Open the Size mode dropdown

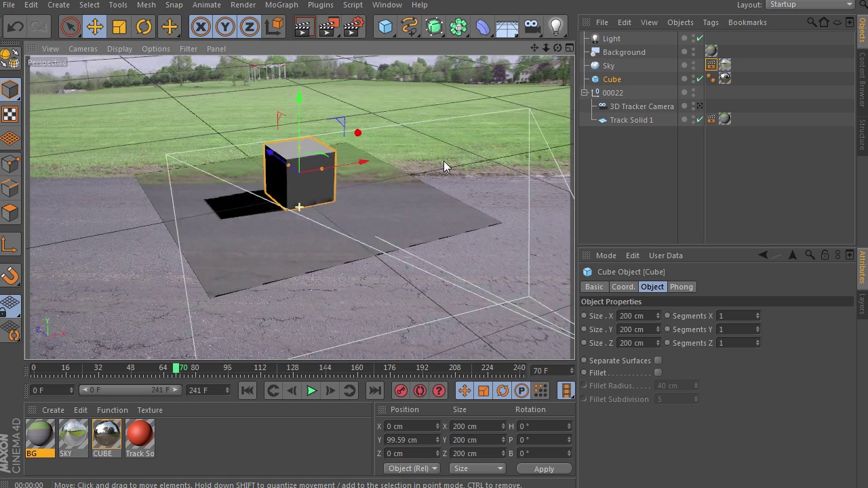(478, 468)
